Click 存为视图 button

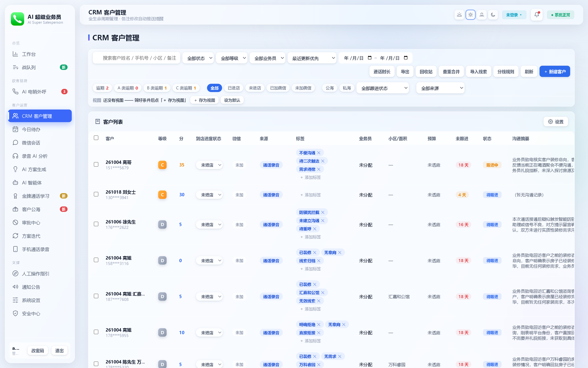(204, 100)
